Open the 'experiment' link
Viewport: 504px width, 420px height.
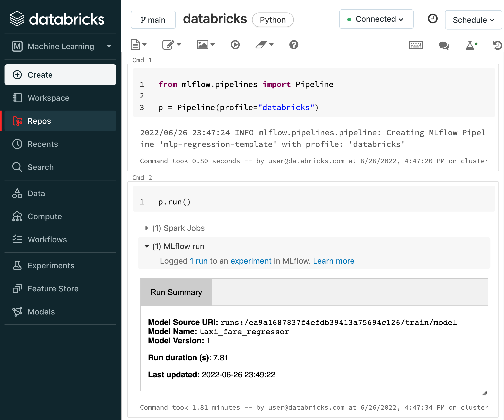(251, 261)
